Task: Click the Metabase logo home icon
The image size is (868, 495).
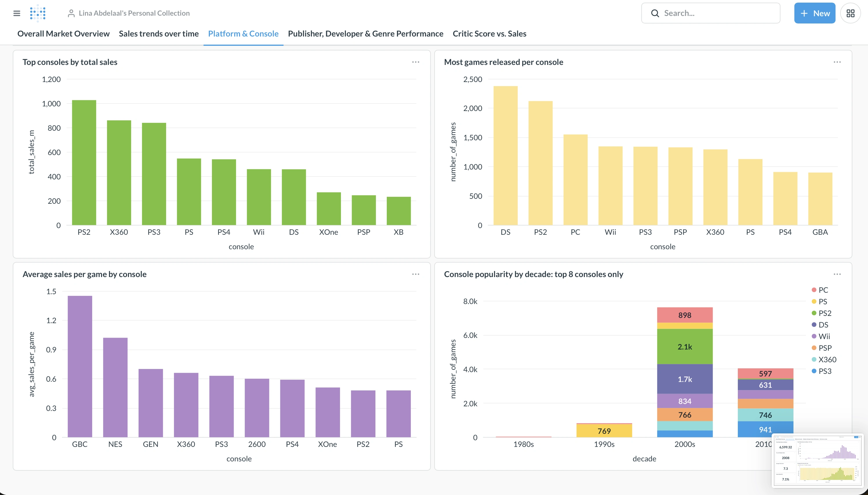Action: coord(38,13)
